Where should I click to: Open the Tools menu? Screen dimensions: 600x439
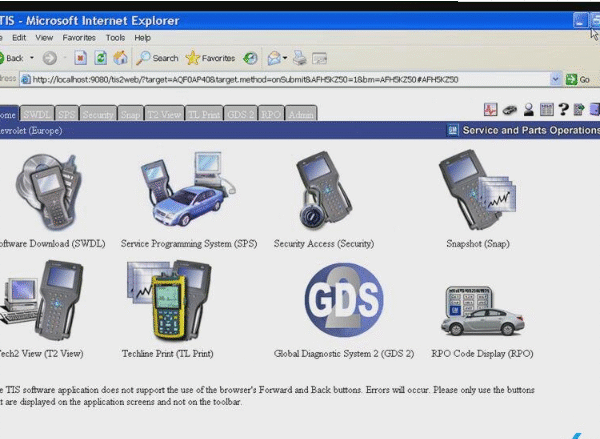[x=115, y=38]
